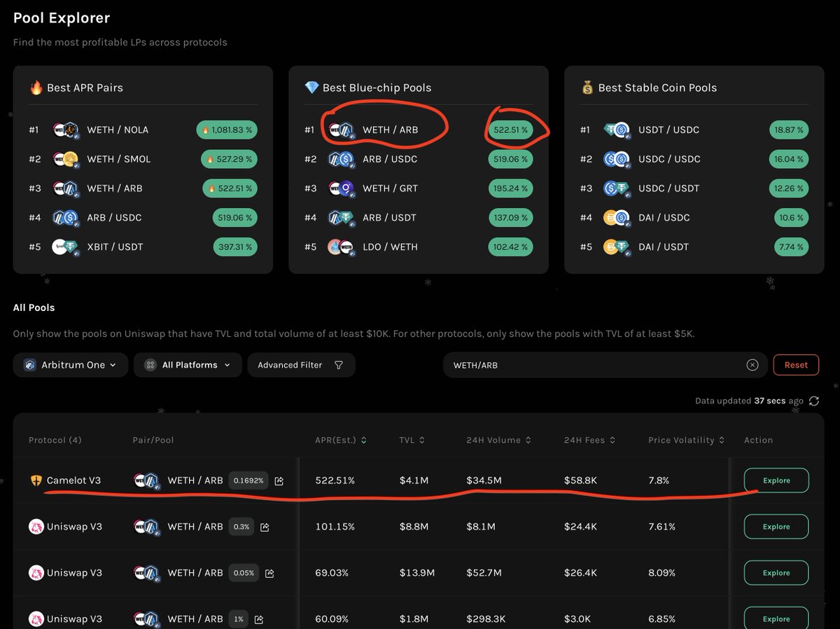
Task: Click the DAI / USDC token pair icon
Action: [x=616, y=218]
